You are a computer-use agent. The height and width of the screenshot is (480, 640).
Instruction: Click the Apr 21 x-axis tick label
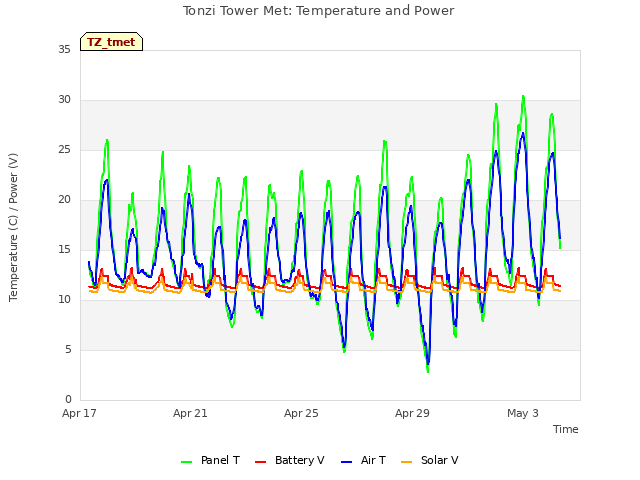pyautogui.click(x=190, y=413)
